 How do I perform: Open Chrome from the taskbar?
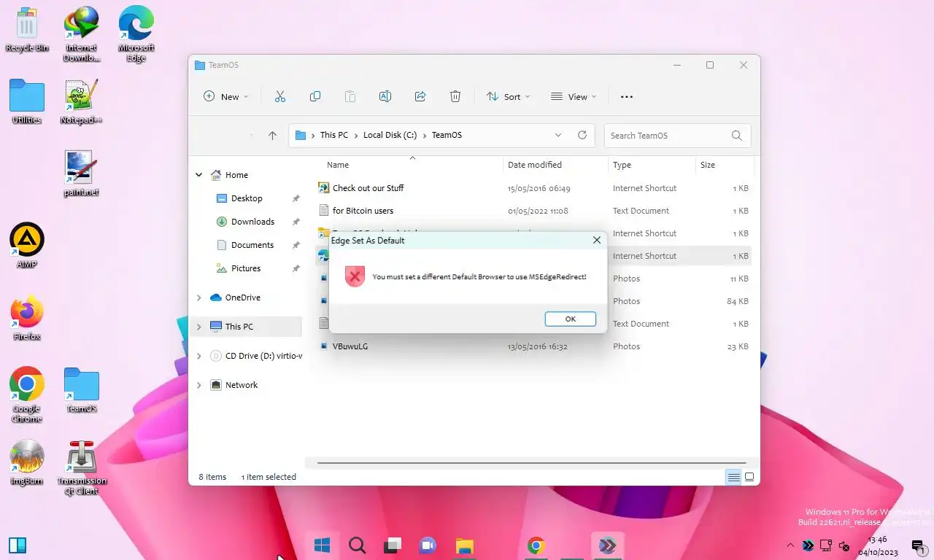[536, 545]
